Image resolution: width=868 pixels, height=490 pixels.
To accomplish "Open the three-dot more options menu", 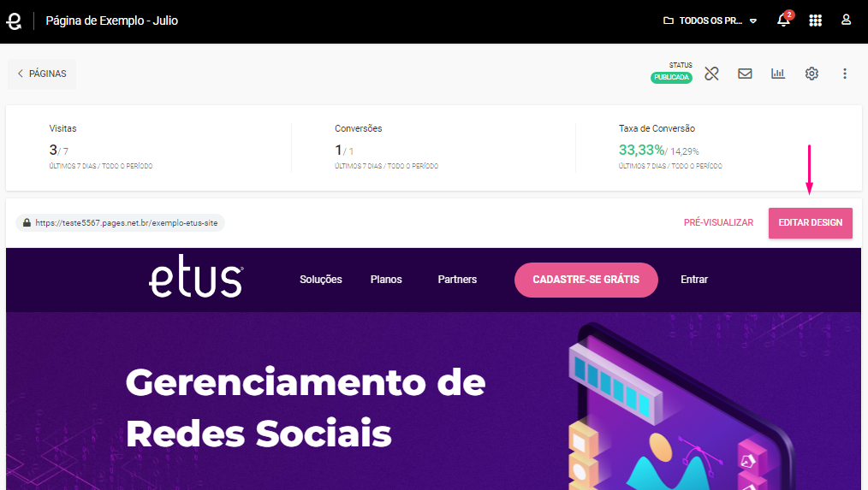I will coord(845,74).
